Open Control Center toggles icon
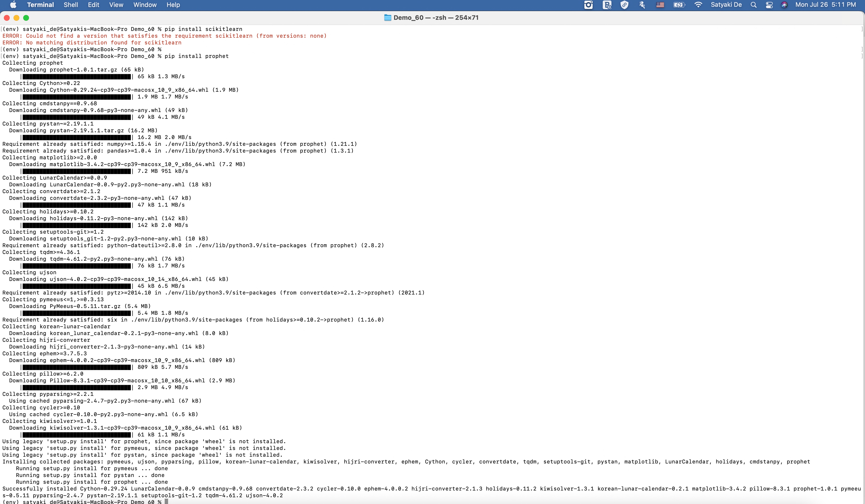 pyautogui.click(x=769, y=5)
